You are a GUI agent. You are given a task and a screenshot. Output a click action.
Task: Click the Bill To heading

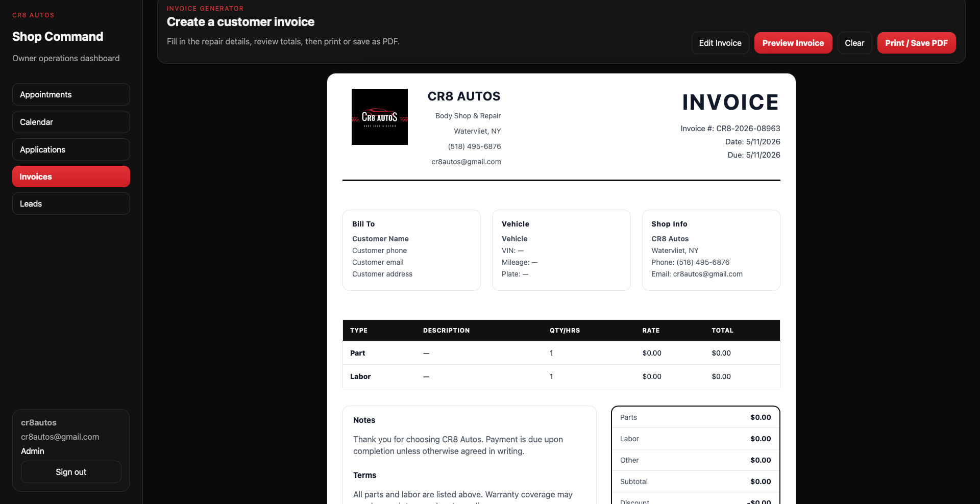(363, 224)
